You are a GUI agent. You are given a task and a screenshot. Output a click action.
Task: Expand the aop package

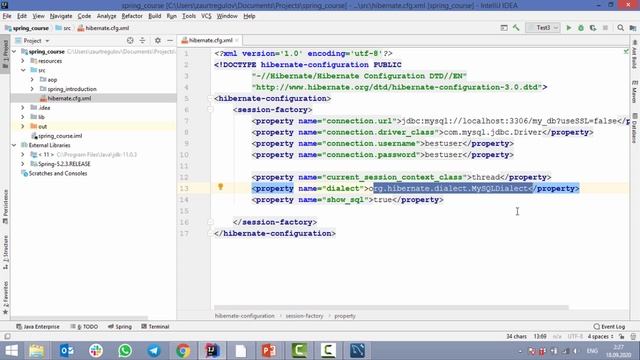coord(32,80)
